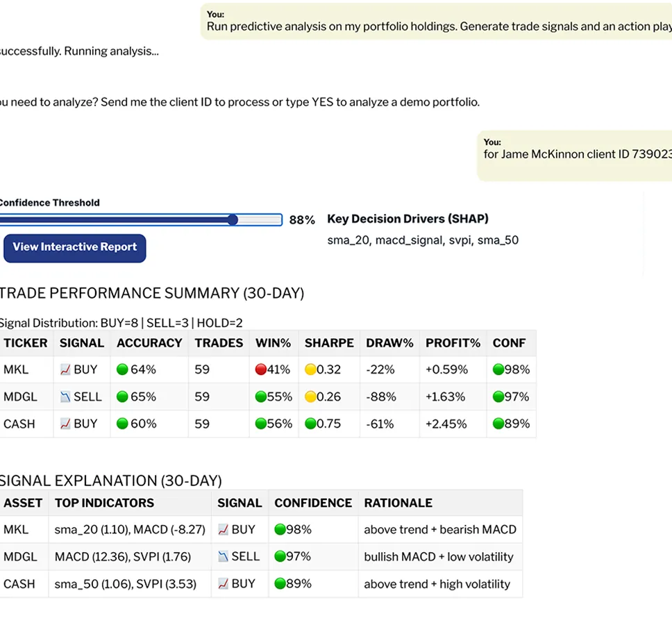672x625 pixels.
Task: Click the green win dot beside 55%
Action: coord(260,397)
